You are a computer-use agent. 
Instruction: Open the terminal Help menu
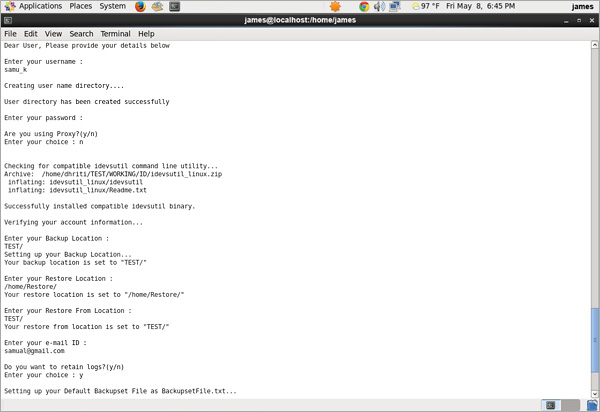[x=146, y=34]
